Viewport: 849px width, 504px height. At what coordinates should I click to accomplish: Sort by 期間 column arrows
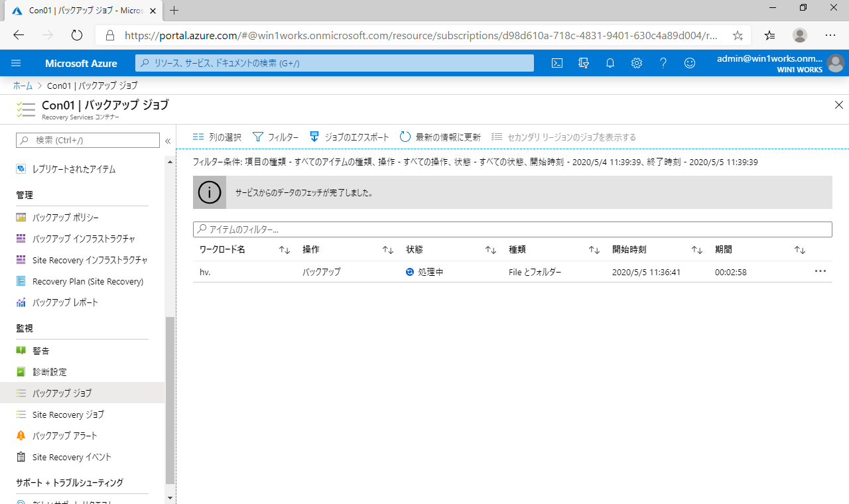coord(800,250)
